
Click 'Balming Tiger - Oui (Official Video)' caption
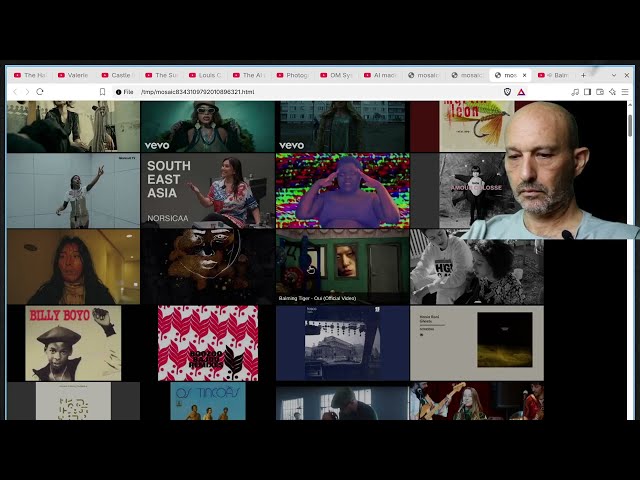tap(317, 298)
